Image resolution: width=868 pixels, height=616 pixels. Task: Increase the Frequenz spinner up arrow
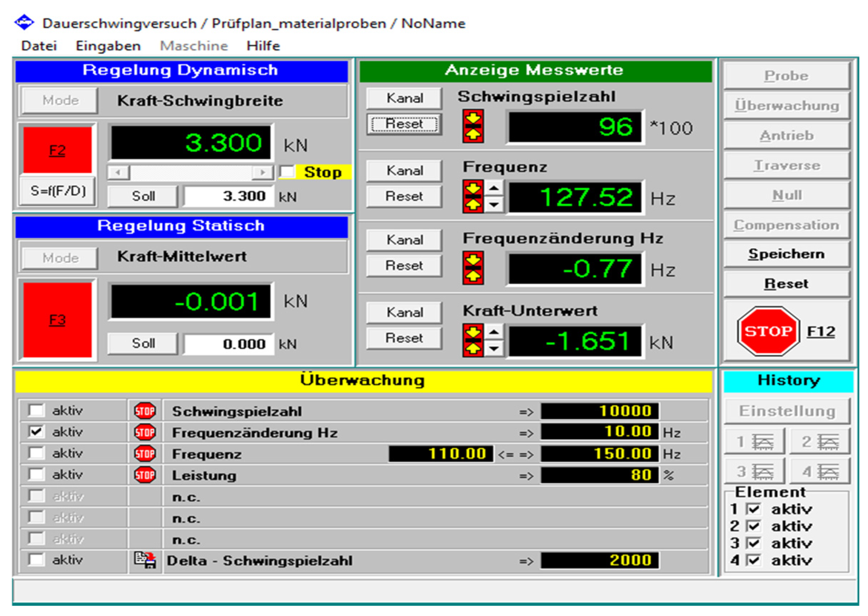pyautogui.click(x=494, y=188)
